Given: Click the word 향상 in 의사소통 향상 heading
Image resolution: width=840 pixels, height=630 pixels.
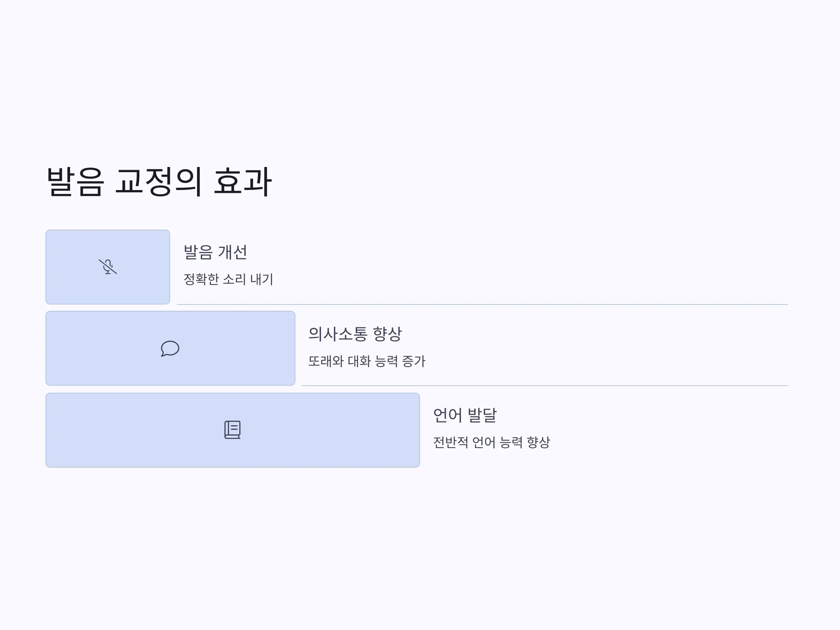Looking at the screenshot, I should tap(387, 334).
